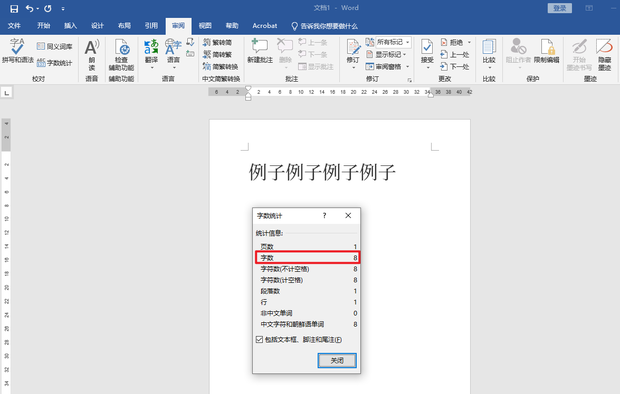Image resolution: width=620 pixels, height=394 pixels.
Task: Uncheck 包括文本框、脚注和尾注 checkbox
Action: click(x=259, y=339)
